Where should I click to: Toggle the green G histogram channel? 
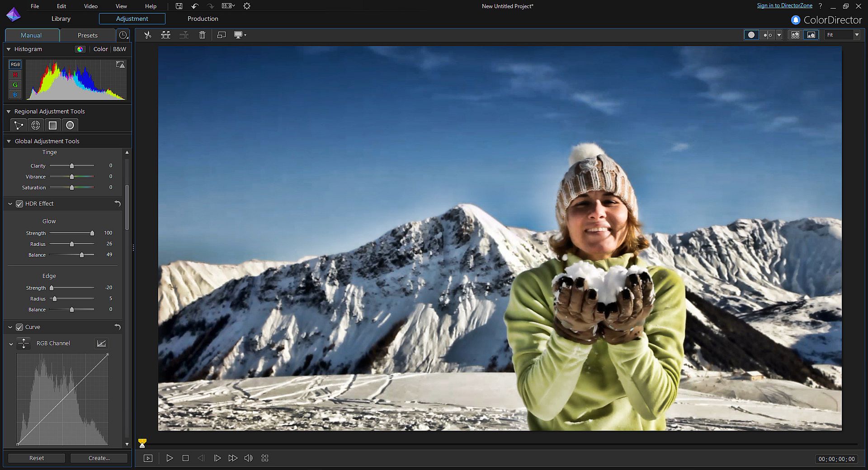point(15,85)
